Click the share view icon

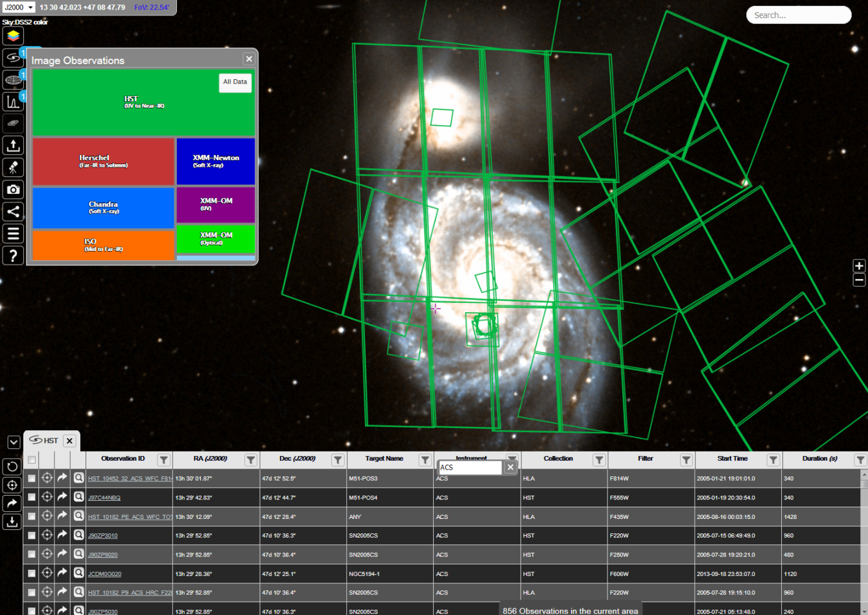(13, 211)
